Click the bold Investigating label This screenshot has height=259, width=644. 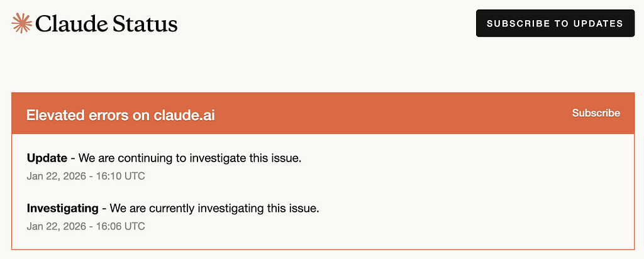click(63, 207)
